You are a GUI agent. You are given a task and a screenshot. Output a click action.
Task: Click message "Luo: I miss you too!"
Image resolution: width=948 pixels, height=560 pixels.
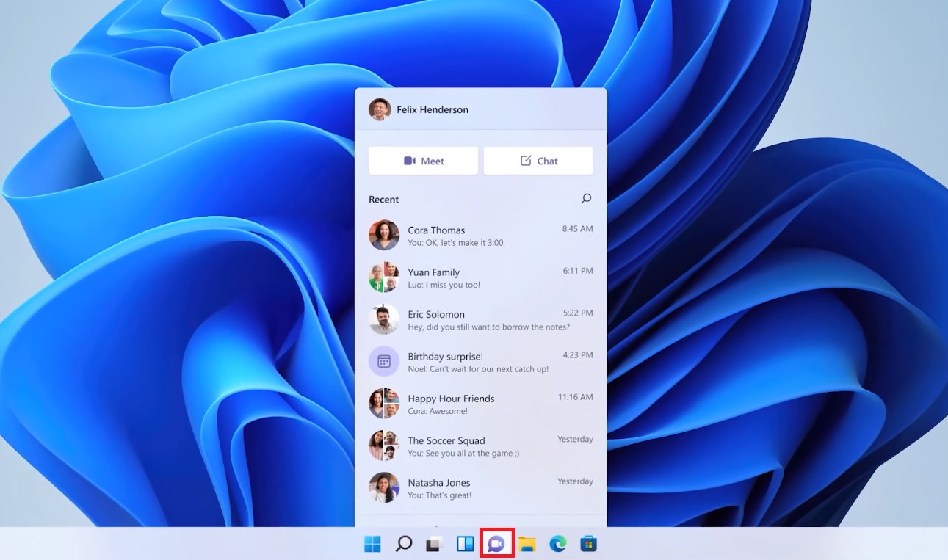point(444,285)
